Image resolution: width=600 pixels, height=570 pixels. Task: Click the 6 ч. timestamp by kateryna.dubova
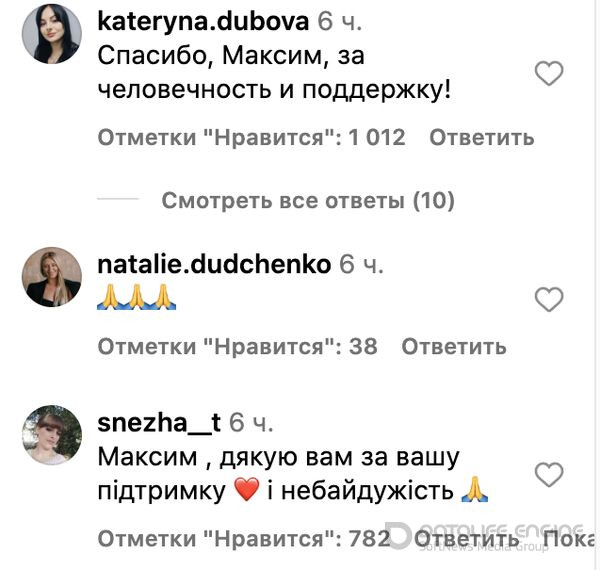[339, 21]
